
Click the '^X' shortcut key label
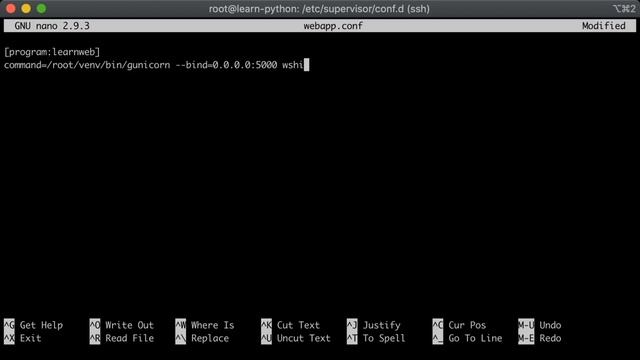click(x=9, y=338)
